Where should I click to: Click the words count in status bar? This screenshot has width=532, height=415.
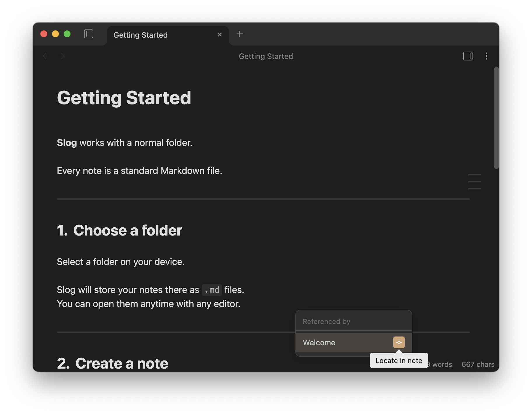point(442,364)
